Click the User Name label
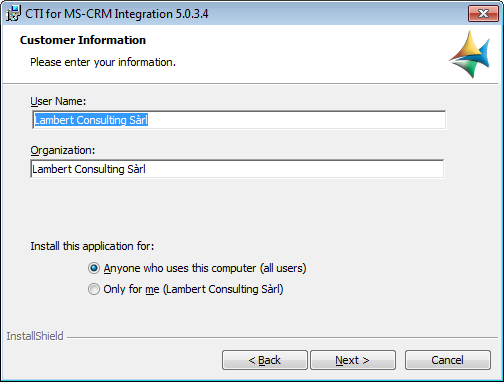504x382 pixels. coord(58,101)
